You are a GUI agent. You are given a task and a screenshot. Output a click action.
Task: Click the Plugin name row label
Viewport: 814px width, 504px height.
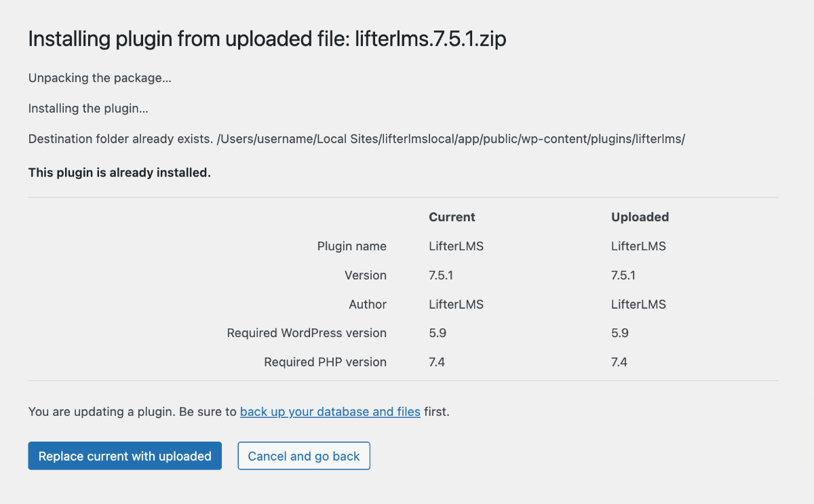click(x=352, y=246)
